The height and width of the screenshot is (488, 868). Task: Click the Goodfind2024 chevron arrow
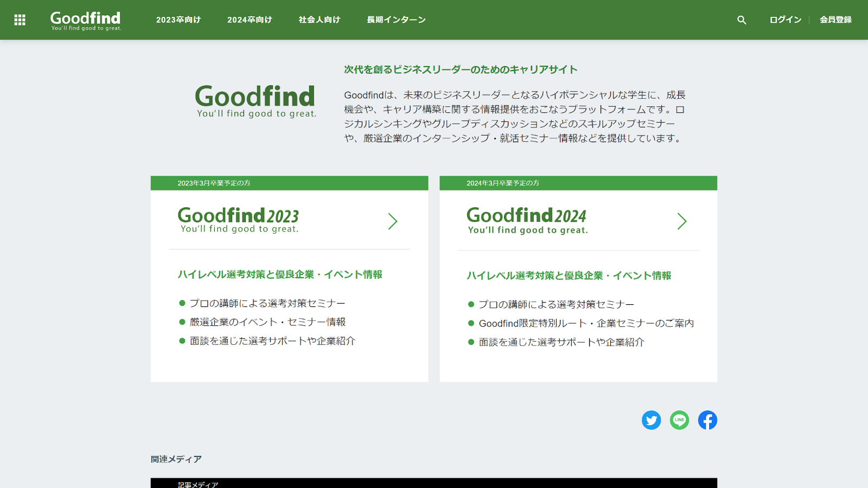pos(682,221)
